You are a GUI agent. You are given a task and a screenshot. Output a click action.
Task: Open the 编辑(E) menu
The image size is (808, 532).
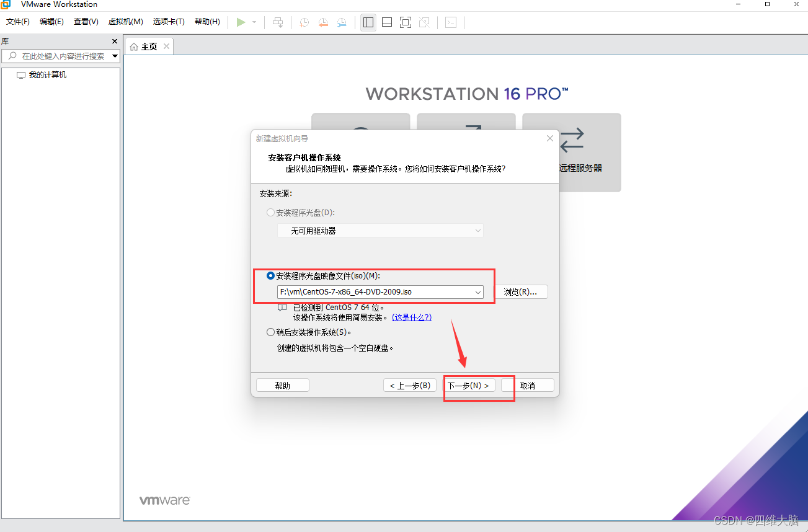51,22
